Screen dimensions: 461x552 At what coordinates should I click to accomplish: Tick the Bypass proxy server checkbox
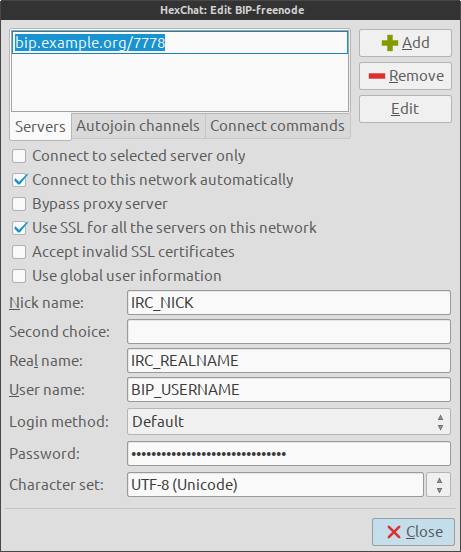coord(19,204)
